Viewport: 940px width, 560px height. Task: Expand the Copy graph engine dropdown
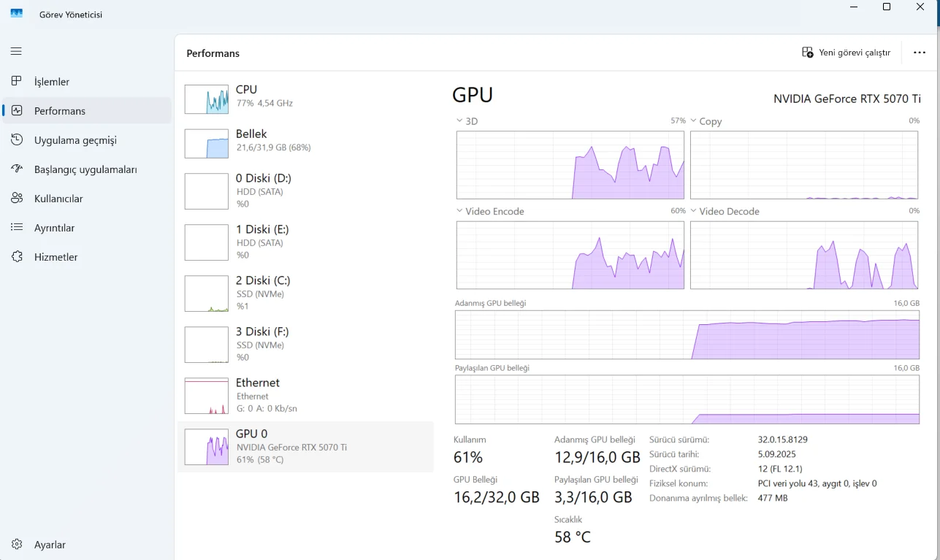tap(694, 121)
